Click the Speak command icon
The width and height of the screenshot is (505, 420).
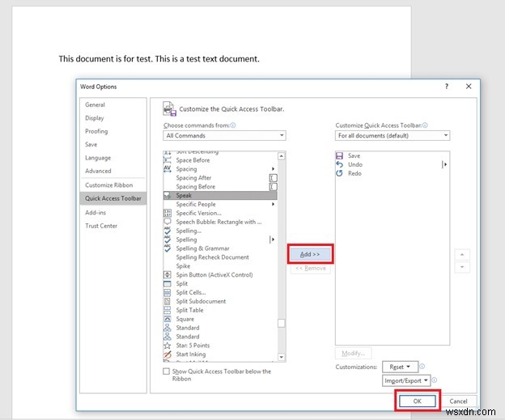coord(168,195)
